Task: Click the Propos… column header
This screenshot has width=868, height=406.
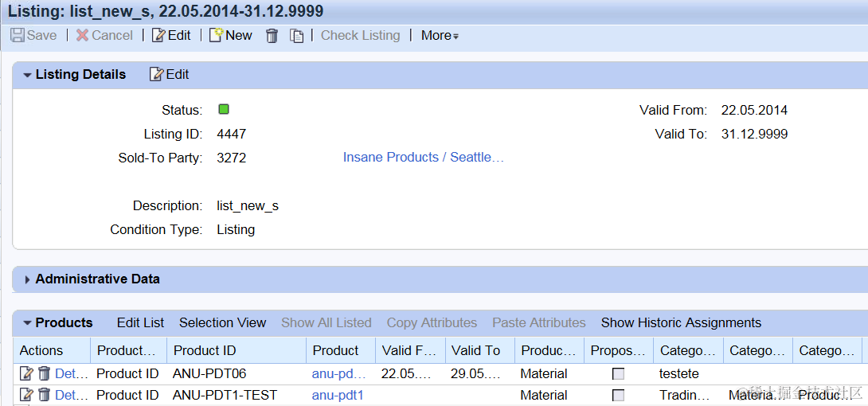Action: tap(618, 351)
